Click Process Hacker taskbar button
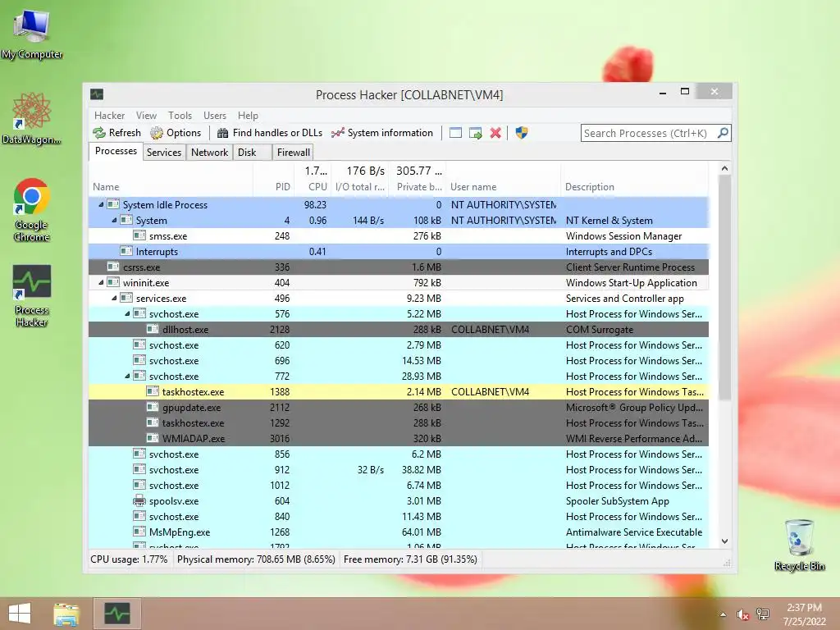The width and height of the screenshot is (840, 630). click(117, 614)
